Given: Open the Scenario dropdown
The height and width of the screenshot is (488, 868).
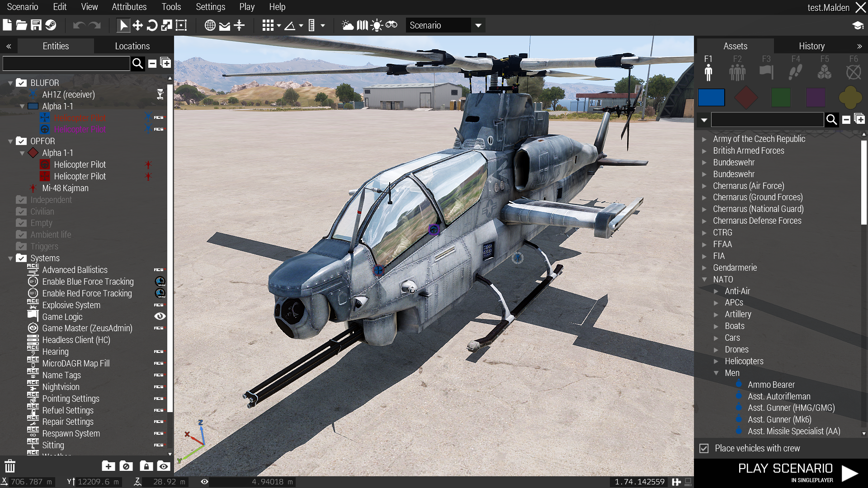Looking at the screenshot, I should (478, 25).
